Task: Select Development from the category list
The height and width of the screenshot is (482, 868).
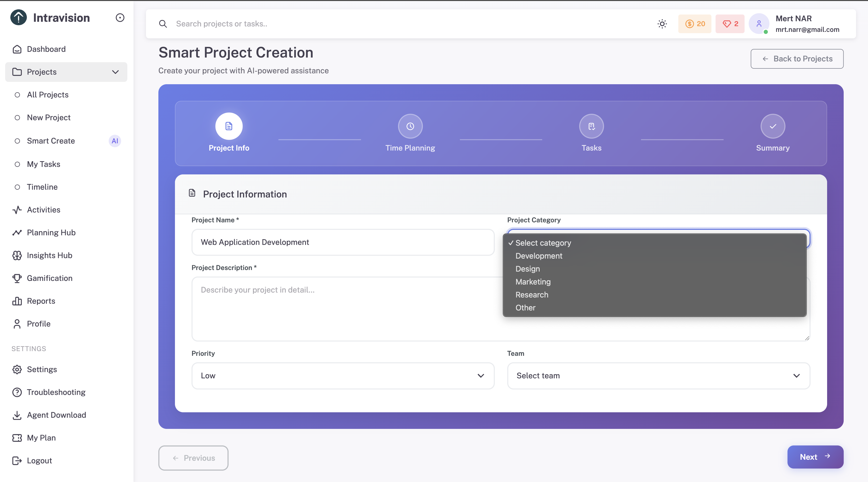Action: [x=539, y=256]
